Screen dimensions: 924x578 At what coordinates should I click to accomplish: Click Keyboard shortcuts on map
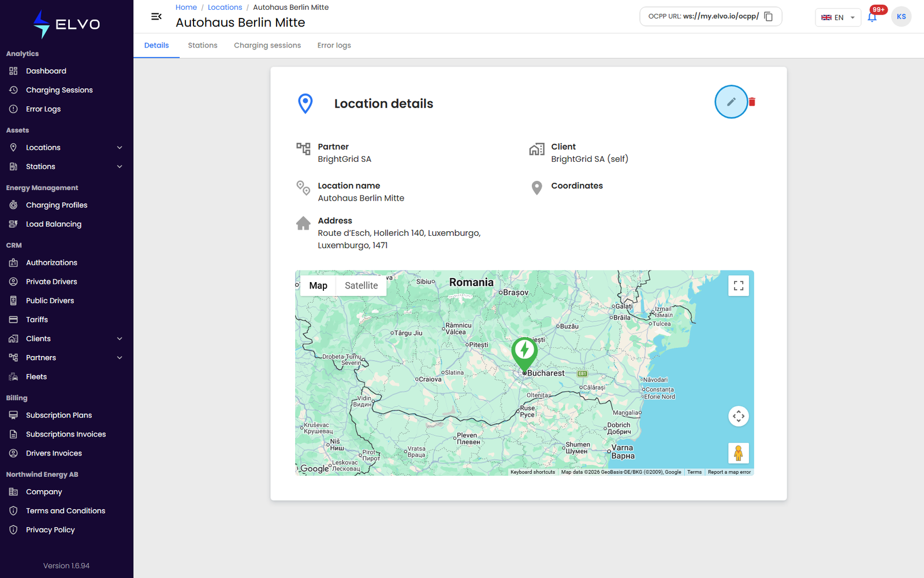click(532, 472)
